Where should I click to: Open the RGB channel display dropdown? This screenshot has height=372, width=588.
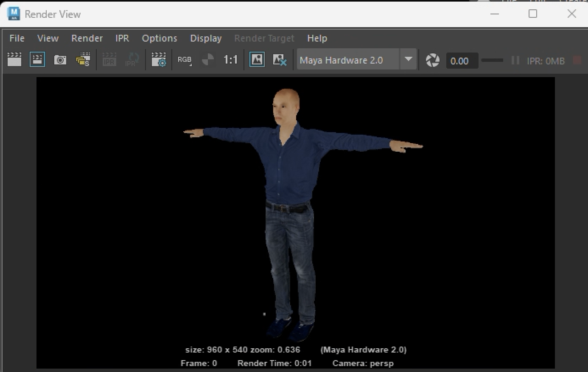click(x=185, y=60)
